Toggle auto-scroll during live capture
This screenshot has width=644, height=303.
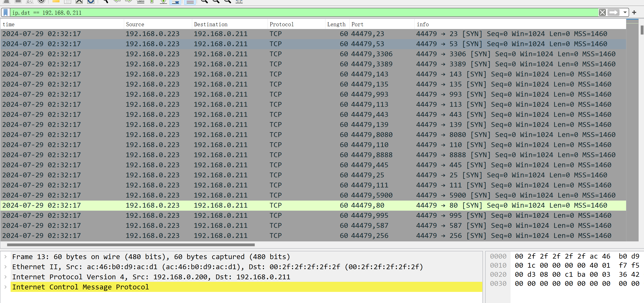pyautogui.click(x=176, y=1)
